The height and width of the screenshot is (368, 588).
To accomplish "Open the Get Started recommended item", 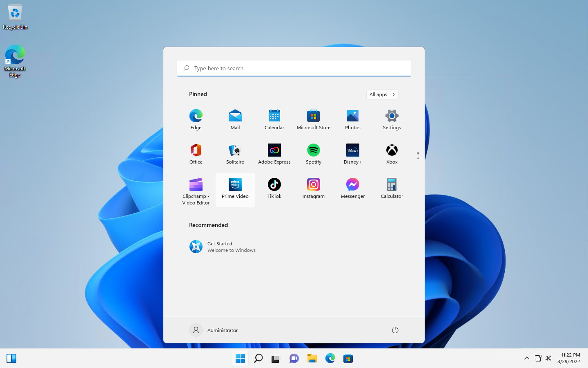I will click(223, 247).
